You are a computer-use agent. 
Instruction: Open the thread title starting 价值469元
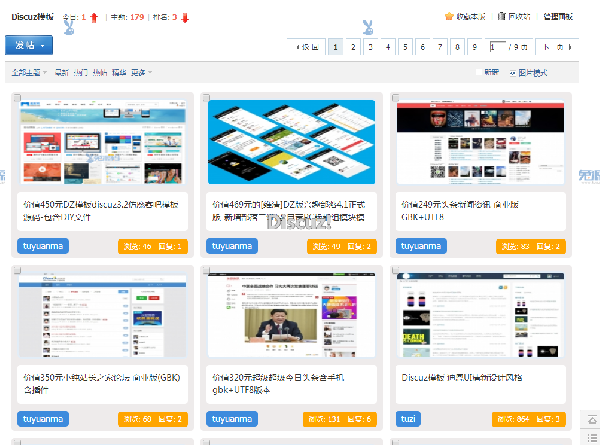click(x=289, y=211)
